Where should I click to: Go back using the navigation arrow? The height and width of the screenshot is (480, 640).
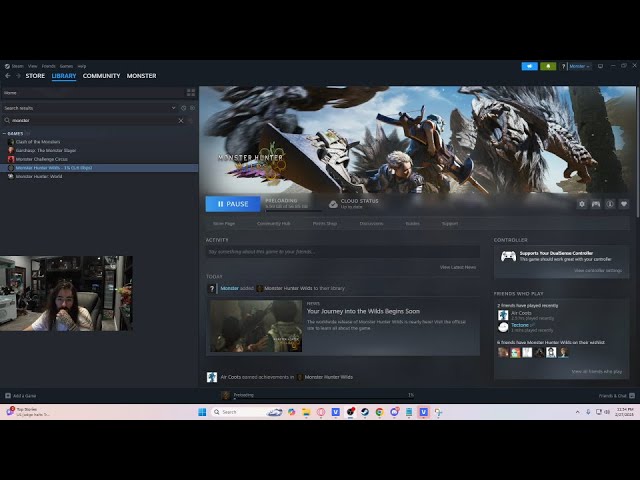tap(8, 76)
